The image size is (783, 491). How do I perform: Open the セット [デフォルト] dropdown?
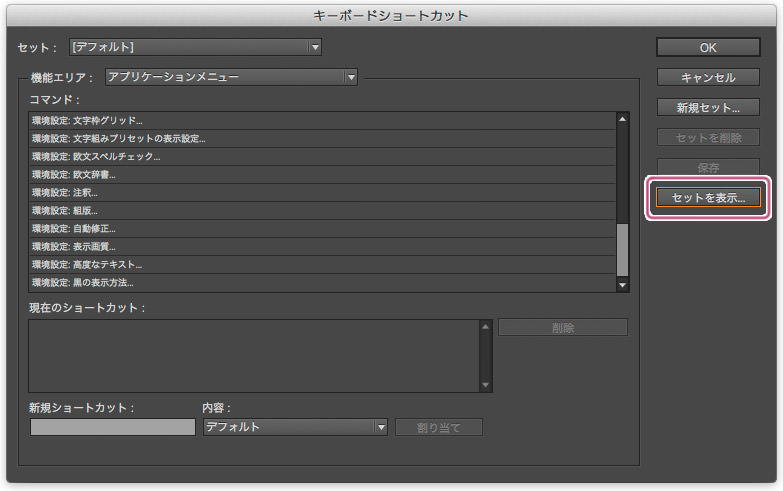(195, 47)
